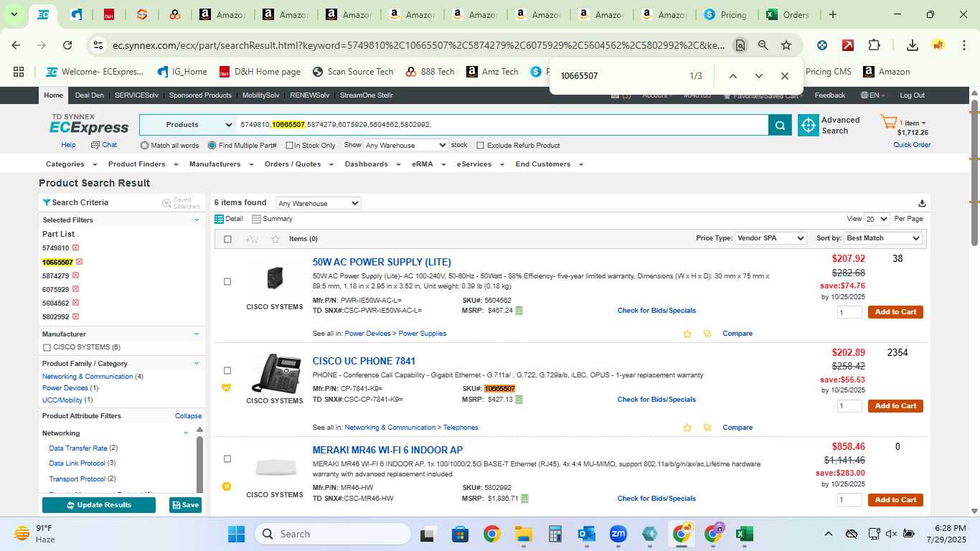Open the Quick Order link
980x551 pixels.
pyautogui.click(x=912, y=145)
